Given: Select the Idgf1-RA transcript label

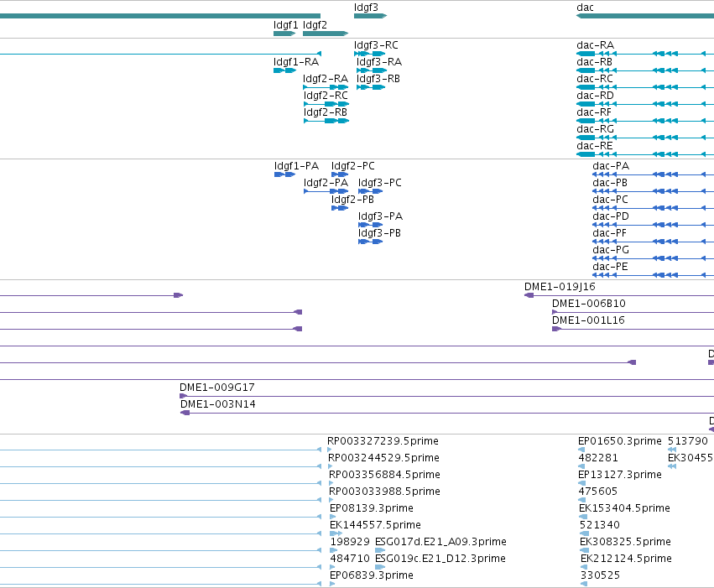Looking at the screenshot, I should pos(296,62).
